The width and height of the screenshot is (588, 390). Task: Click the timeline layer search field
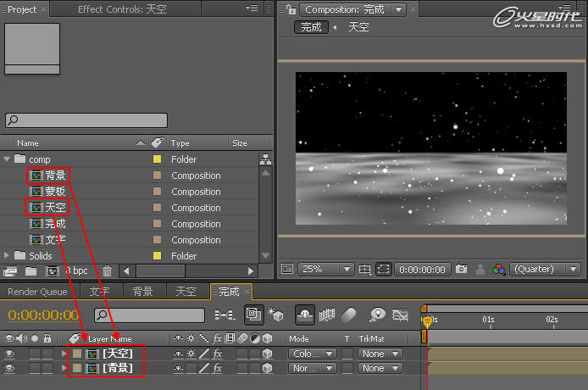[149, 315]
